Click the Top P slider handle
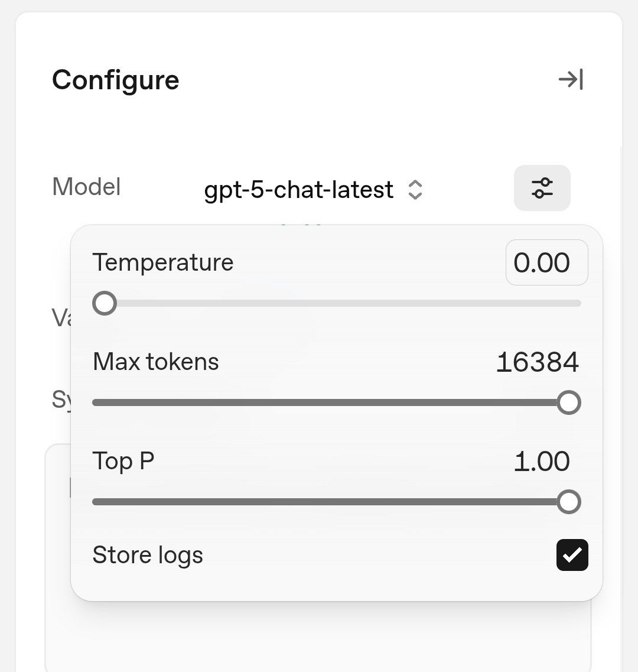This screenshot has height=672, width=638. click(569, 502)
